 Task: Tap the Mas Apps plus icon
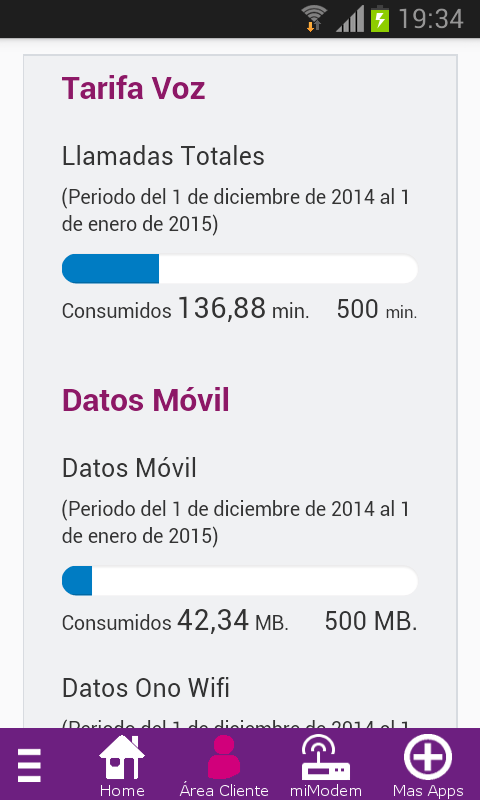[x=427, y=757]
